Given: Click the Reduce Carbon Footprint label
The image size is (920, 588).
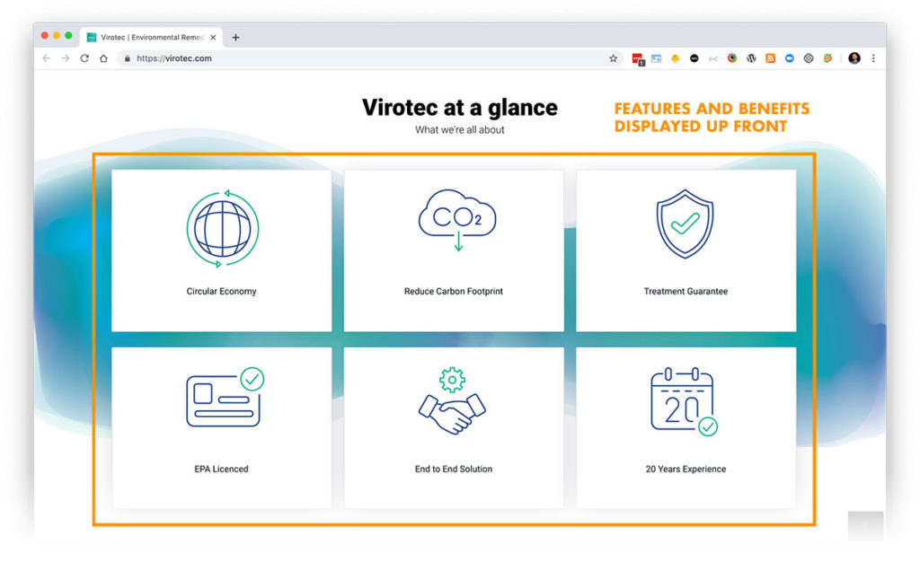Looking at the screenshot, I should (x=454, y=292).
